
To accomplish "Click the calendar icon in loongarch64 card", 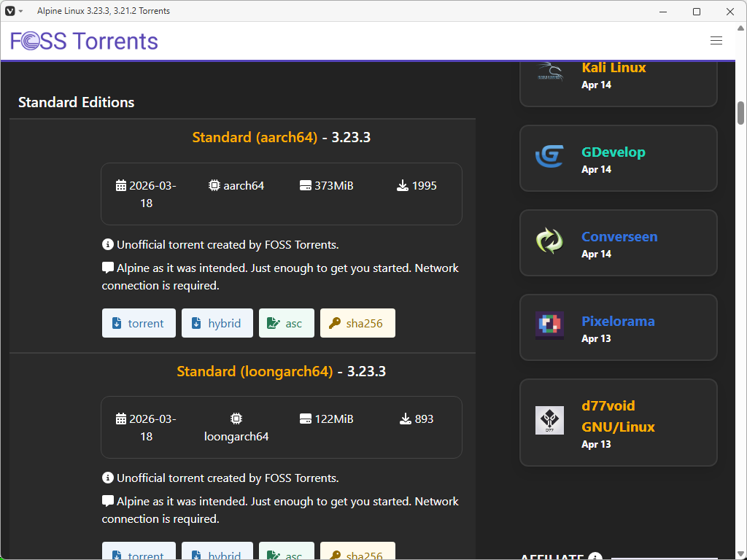I will (x=121, y=419).
